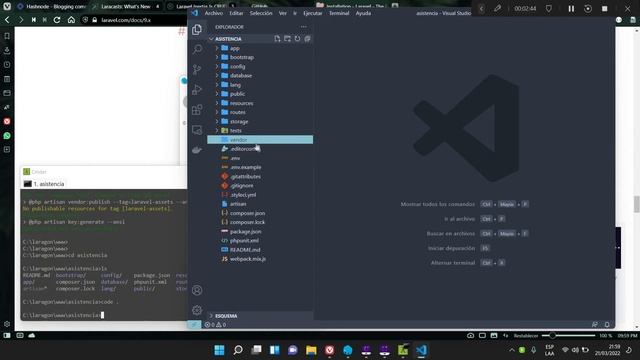Image resolution: width=640 pixels, height=360 pixels.
Task: Open the Vivaldi menu logo
Action: tap(7, 6)
